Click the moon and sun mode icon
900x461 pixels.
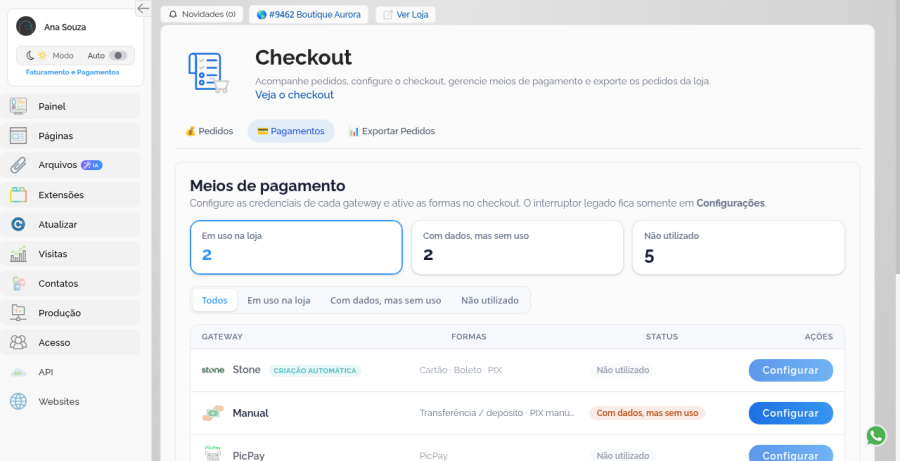coord(37,56)
